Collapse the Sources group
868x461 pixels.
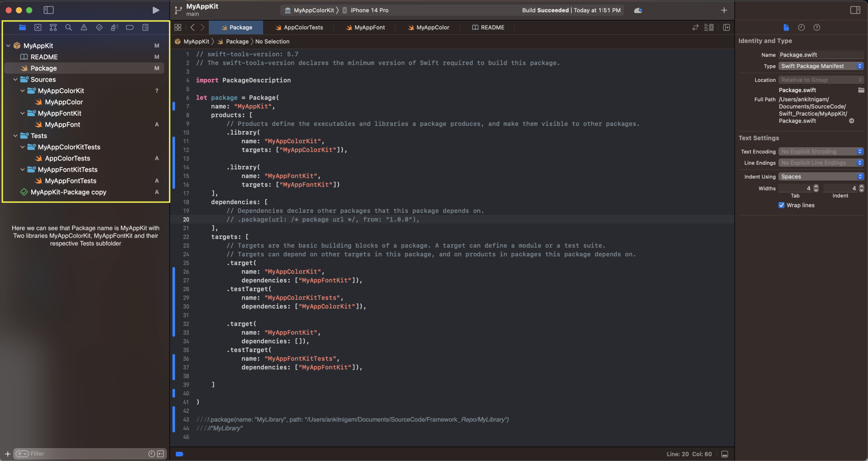click(15, 79)
